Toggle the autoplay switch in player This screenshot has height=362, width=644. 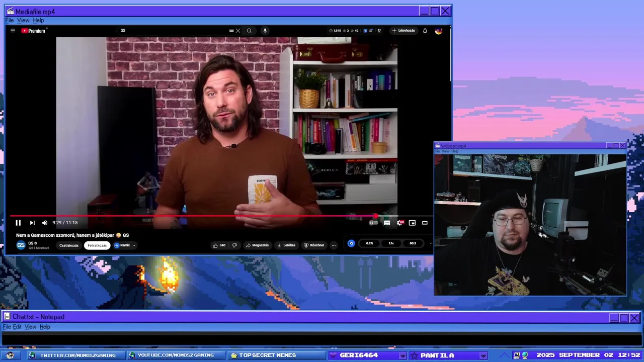coord(373,223)
